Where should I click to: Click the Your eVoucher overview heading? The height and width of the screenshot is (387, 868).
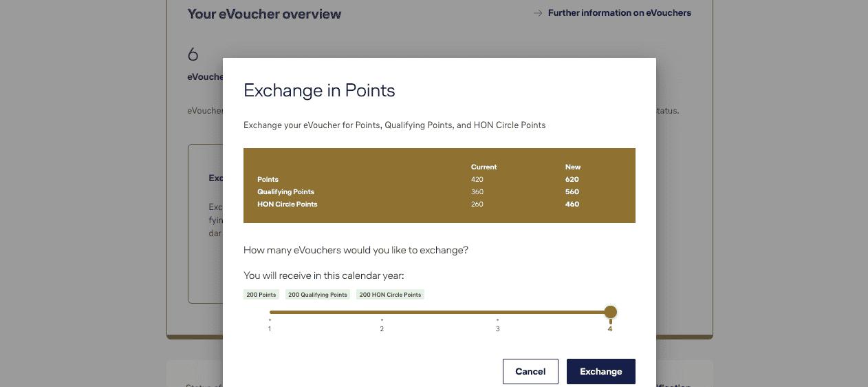click(264, 14)
